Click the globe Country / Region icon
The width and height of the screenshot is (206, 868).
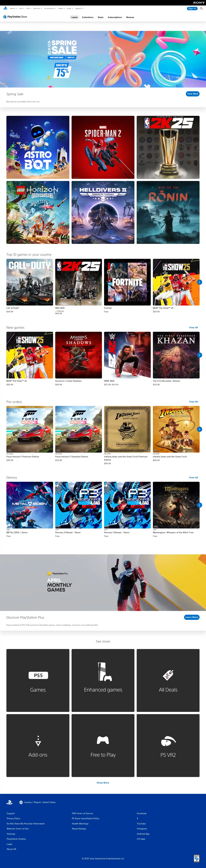(21, 802)
